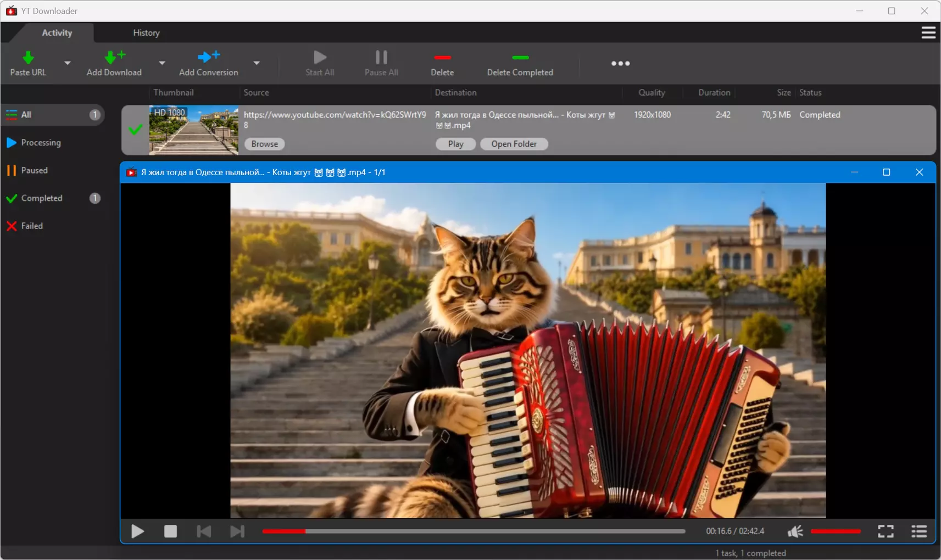This screenshot has height=560, width=941.
Task: Expand the Add Conversion dropdown arrow
Action: [257, 63]
